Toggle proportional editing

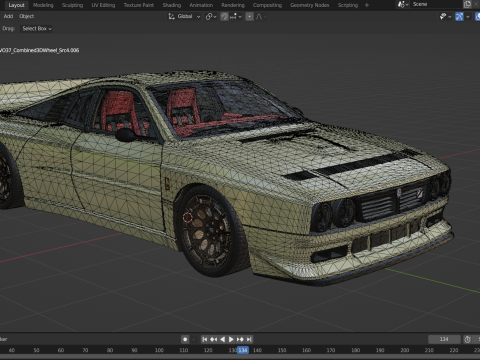249,16
